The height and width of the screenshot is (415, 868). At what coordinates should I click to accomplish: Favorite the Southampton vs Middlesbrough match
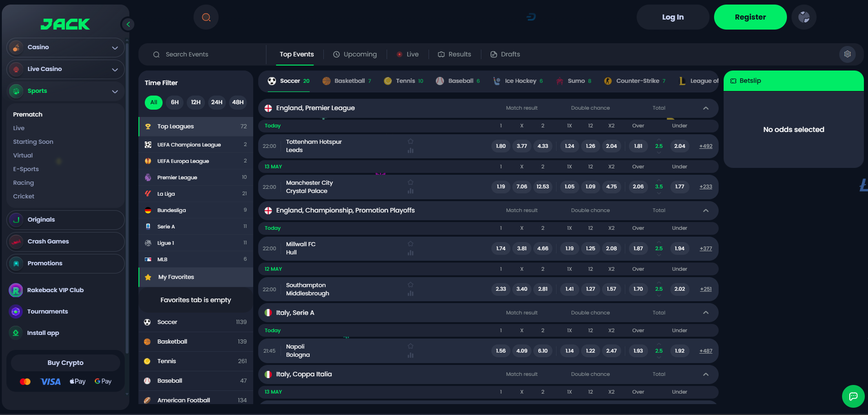pyautogui.click(x=410, y=285)
